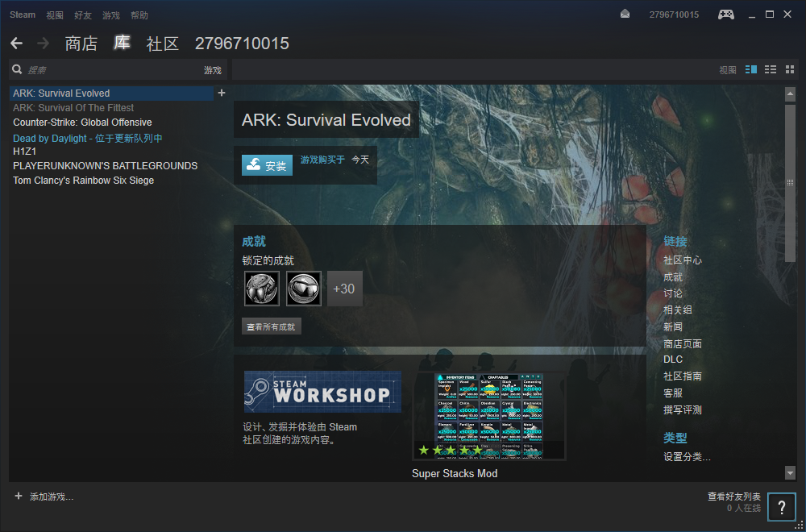
Task: Open the 社区指南 link
Action: coord(683,376)
